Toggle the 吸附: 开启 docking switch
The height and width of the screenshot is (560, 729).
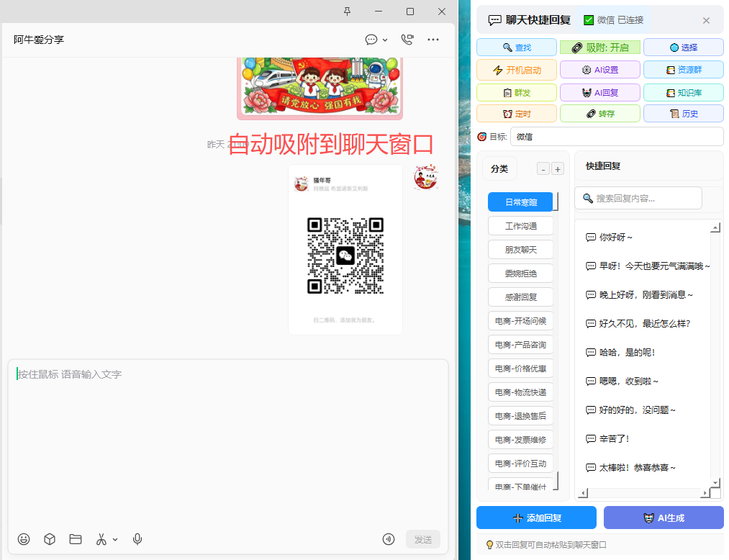tap(600, 48)
